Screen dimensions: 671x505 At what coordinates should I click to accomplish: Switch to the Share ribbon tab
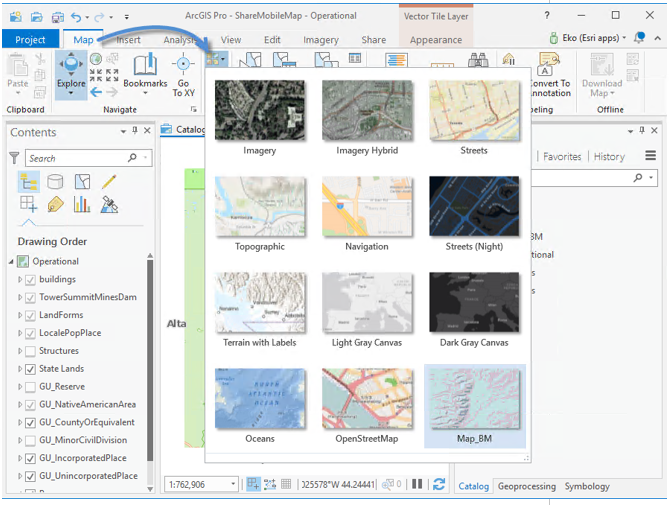(374, 40)
